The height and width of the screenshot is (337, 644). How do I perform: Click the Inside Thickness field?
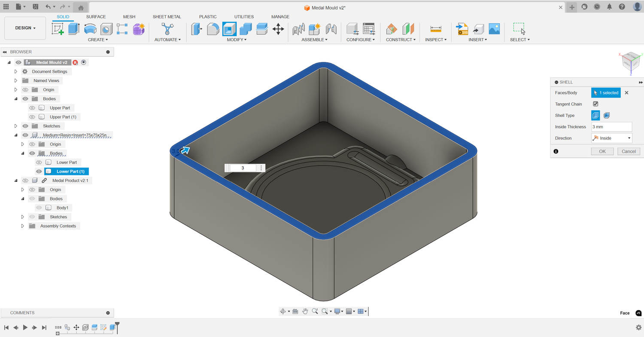tap(611, 127)
